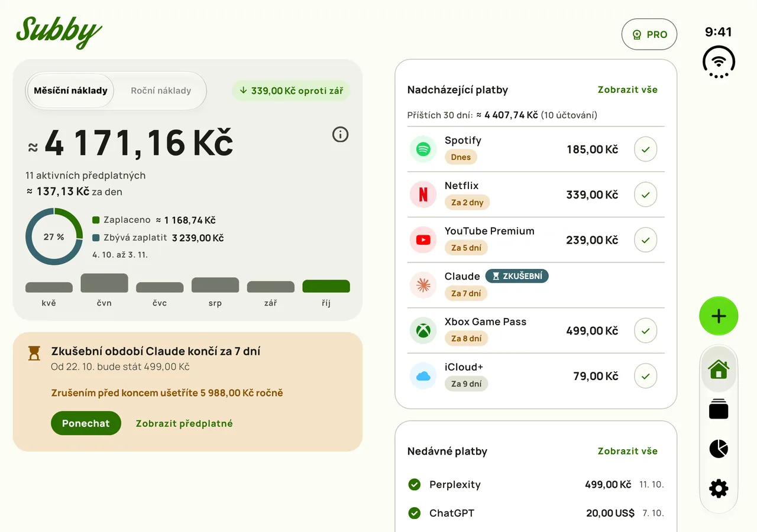Viewport: 757px width, 532px height.
Task: Mark the iCloud+ payment as paid
Action: coord(645,376)
